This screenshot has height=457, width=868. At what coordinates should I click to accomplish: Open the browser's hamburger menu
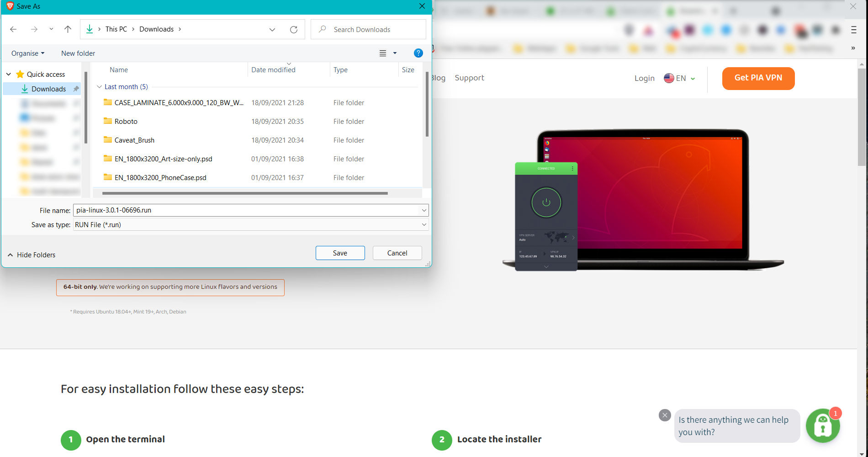pyautogui.click(x=853, y=30)
